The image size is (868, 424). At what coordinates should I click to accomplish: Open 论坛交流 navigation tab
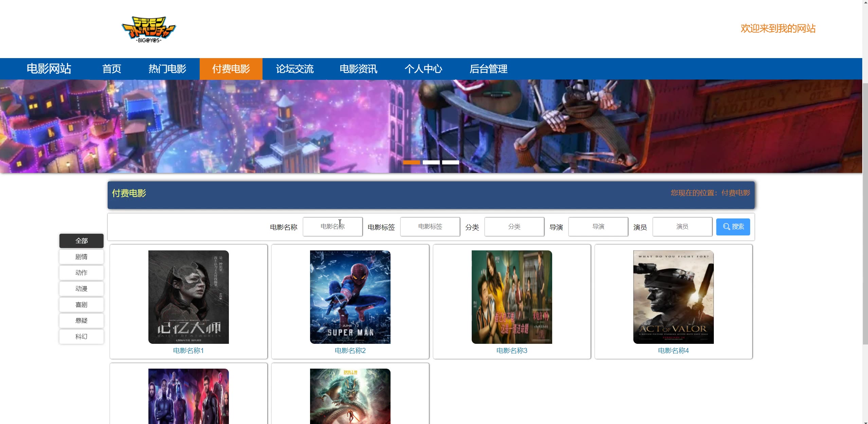294,69
